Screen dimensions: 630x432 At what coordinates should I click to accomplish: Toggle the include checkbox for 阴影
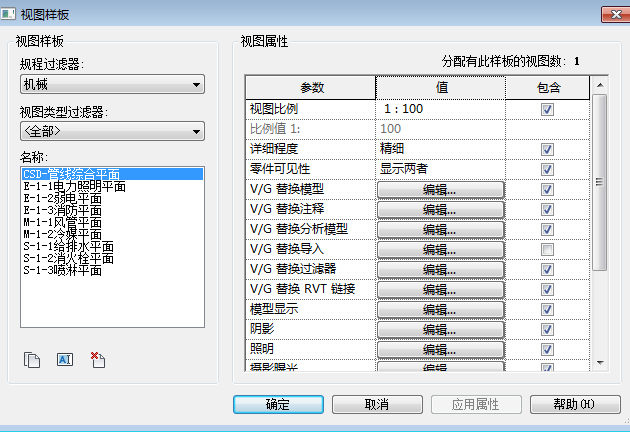(x=547, y=329)
